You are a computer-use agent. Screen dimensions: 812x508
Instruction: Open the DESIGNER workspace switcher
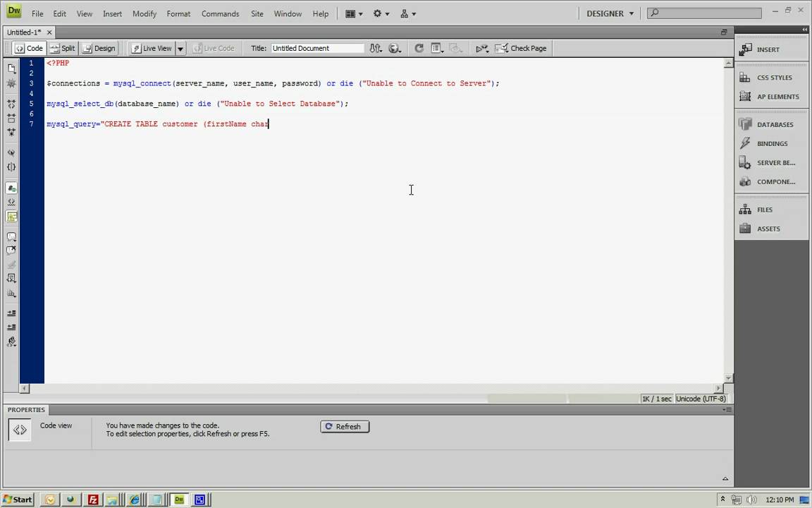tap(610, 14)
